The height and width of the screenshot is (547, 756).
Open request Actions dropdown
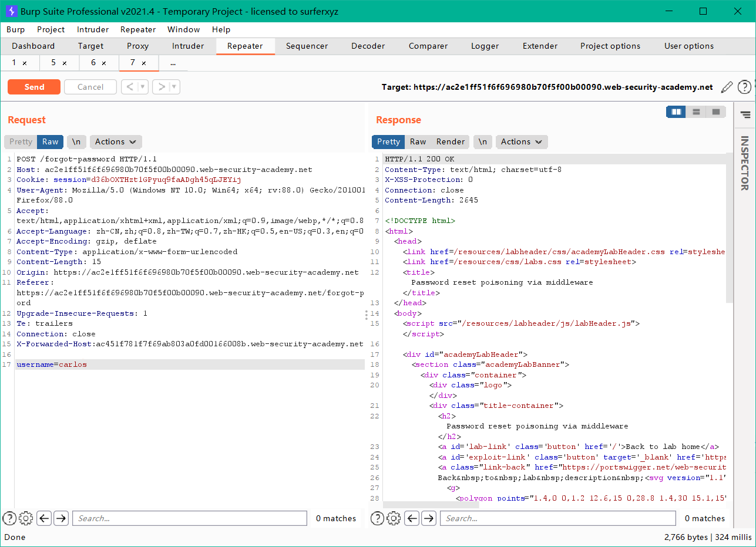(x=116, y=141)
